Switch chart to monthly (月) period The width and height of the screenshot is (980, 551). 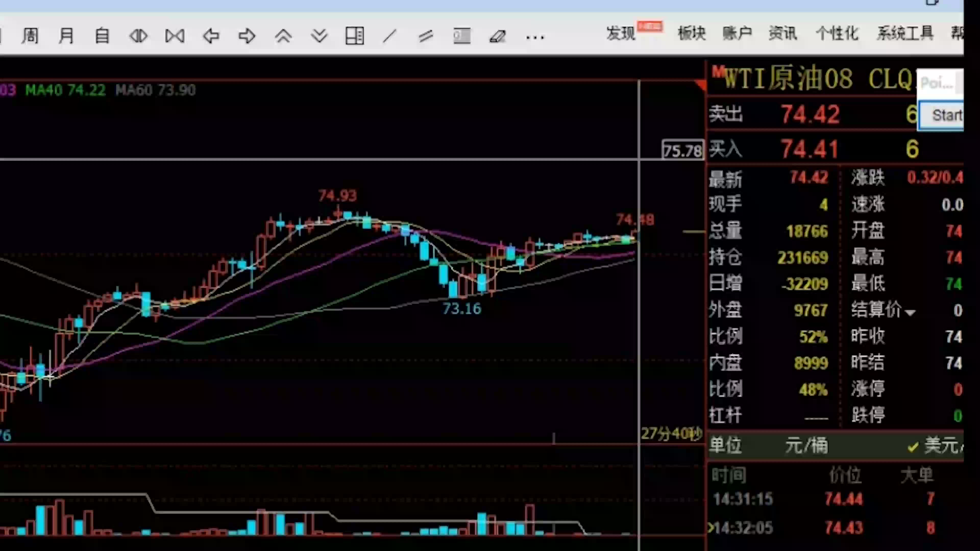66,36
